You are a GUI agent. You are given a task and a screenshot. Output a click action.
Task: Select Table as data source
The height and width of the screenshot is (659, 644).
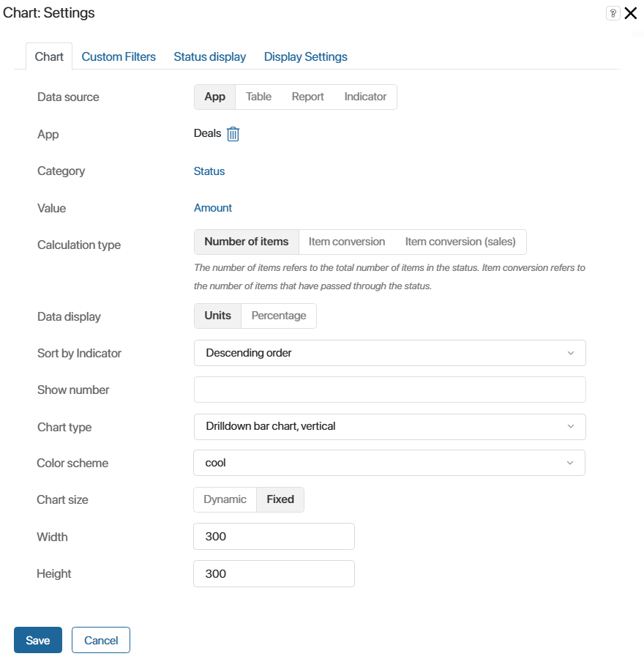258,97
